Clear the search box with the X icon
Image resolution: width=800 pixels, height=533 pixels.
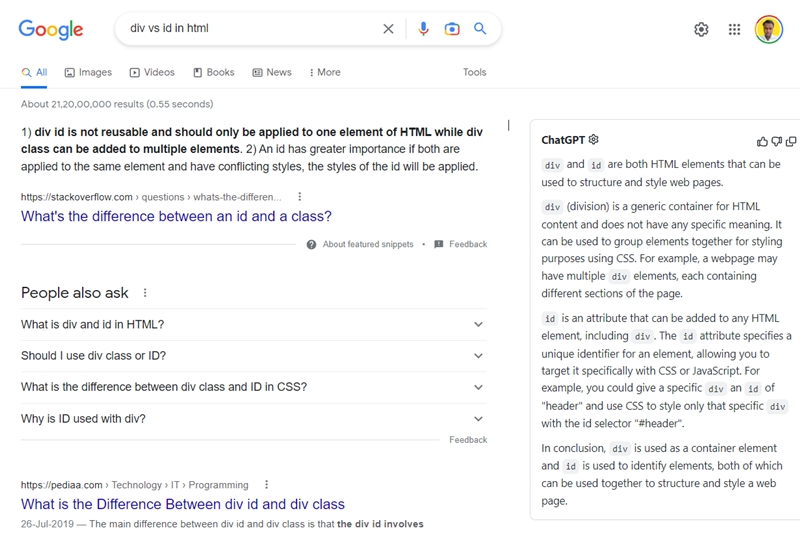pos(388,29)
